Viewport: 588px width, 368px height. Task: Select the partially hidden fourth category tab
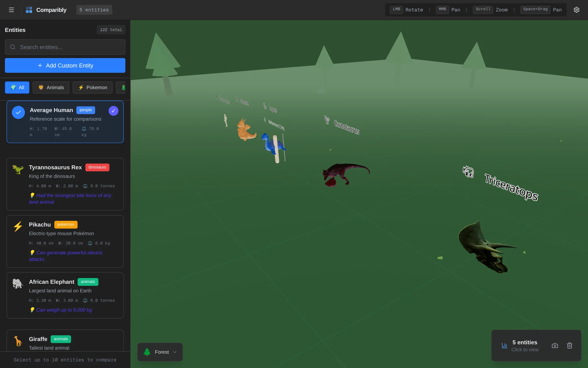(121, 88)
